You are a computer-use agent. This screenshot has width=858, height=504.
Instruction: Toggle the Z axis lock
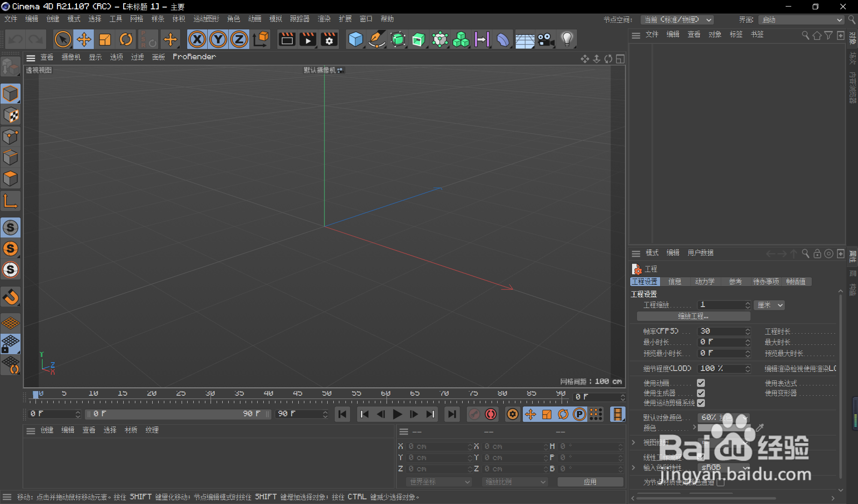coord(239,40)
